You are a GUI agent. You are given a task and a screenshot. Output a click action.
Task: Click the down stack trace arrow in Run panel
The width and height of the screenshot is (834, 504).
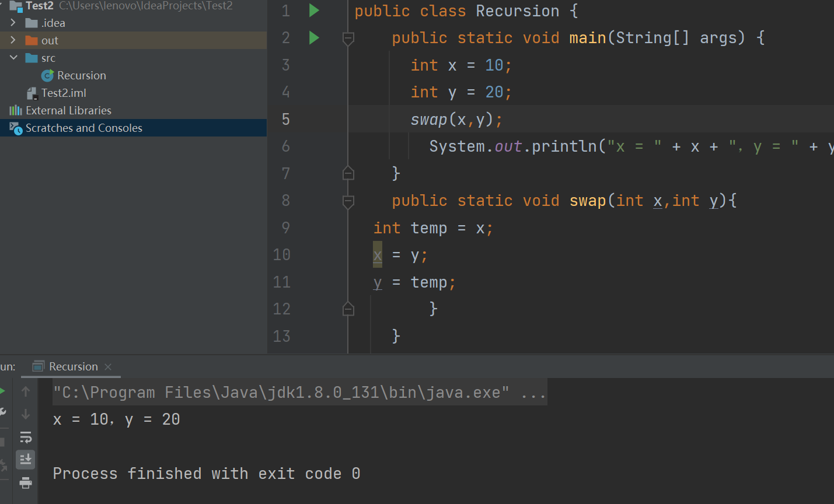point(26,414)
